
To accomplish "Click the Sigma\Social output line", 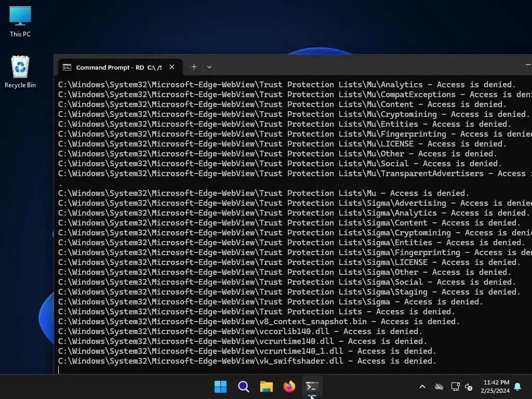I will [287, 282].
